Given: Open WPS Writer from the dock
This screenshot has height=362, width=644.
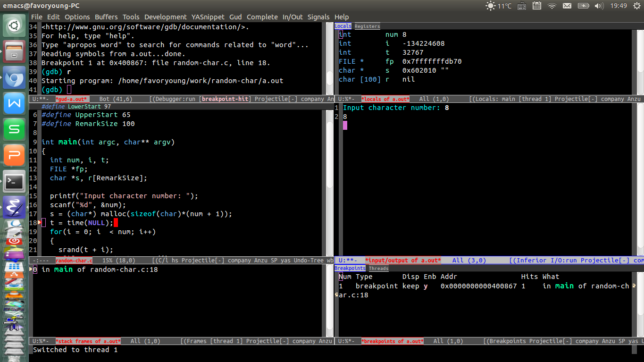Looking at the screenshot, I should (x=14, y=103).
